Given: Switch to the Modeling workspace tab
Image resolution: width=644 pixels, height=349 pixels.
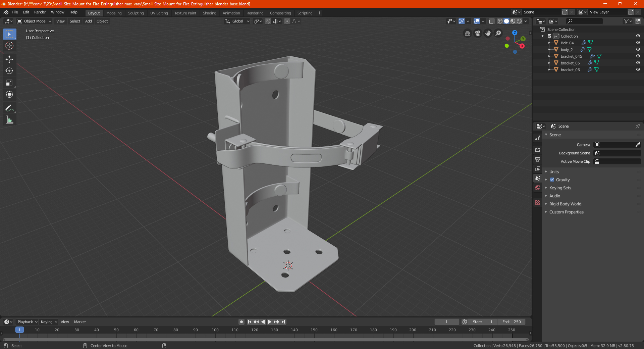Looking at the screenshot, I should point(114,13).
